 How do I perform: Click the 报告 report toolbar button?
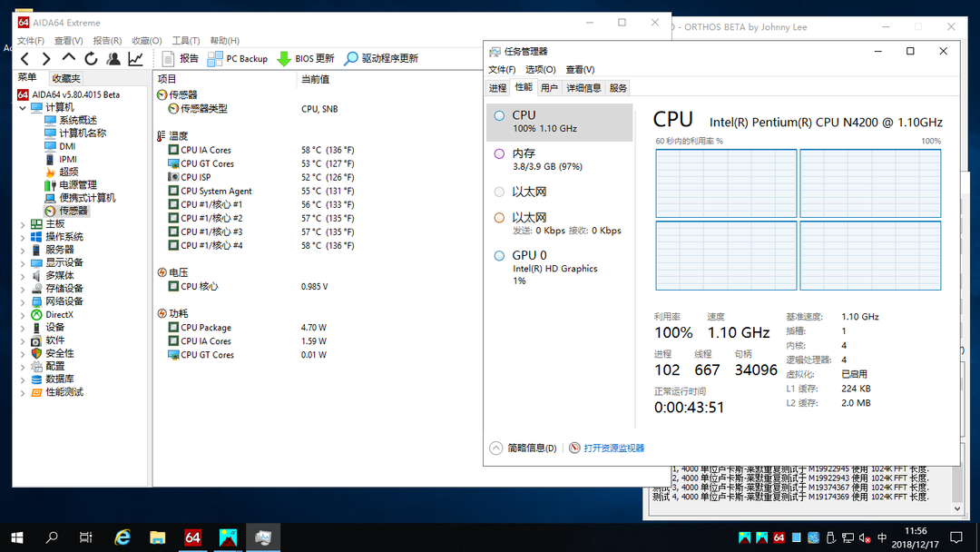pyautogui.click(x=180, y=59)
